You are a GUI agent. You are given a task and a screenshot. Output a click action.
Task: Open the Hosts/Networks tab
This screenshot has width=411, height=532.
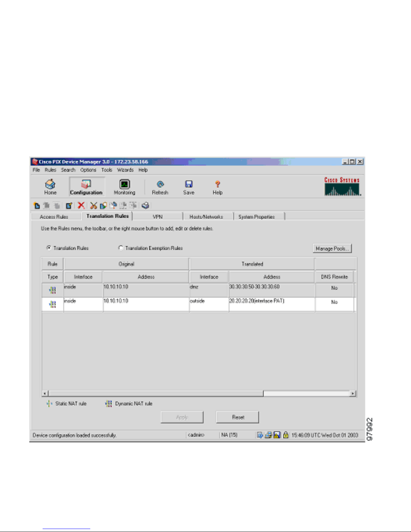[208, 216]
